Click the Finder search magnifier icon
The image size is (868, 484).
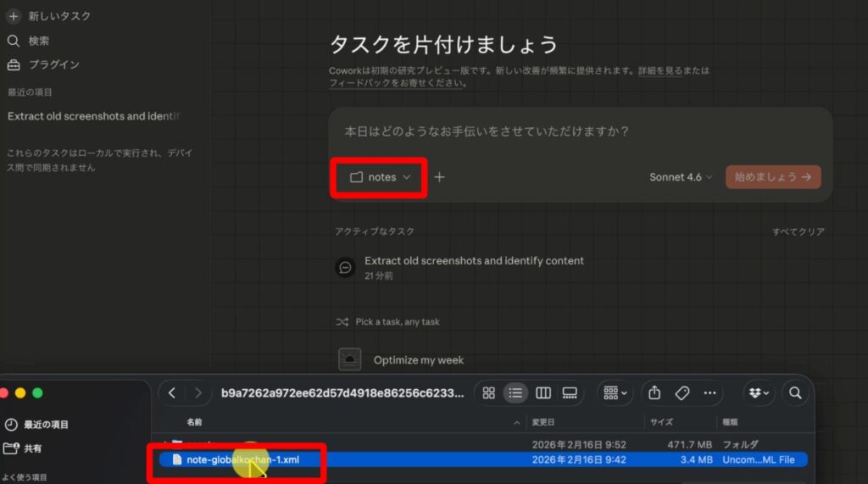point(795,393)
